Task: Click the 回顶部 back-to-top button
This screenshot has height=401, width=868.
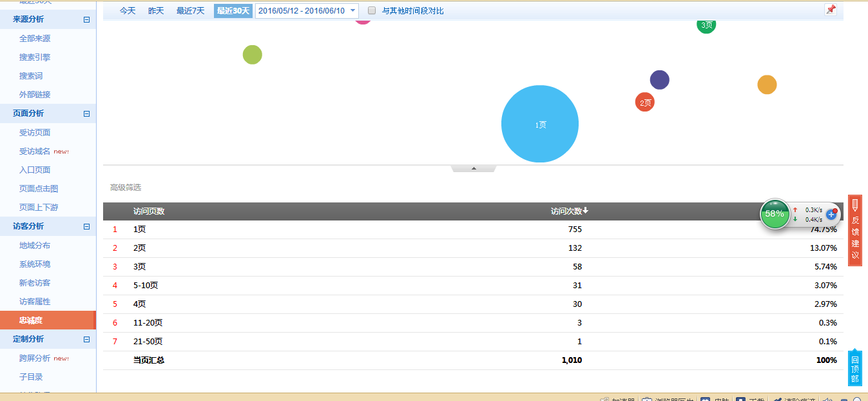Action: click(854, 369)
